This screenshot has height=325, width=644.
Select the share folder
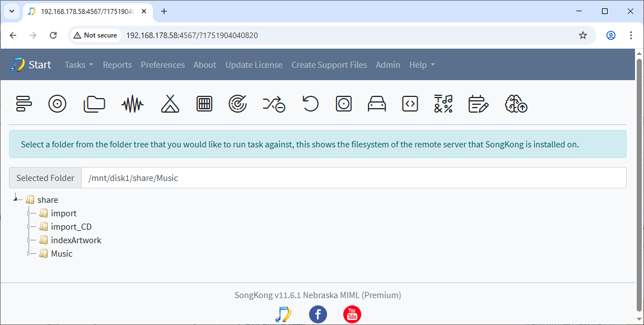click(x=48, y=199)
